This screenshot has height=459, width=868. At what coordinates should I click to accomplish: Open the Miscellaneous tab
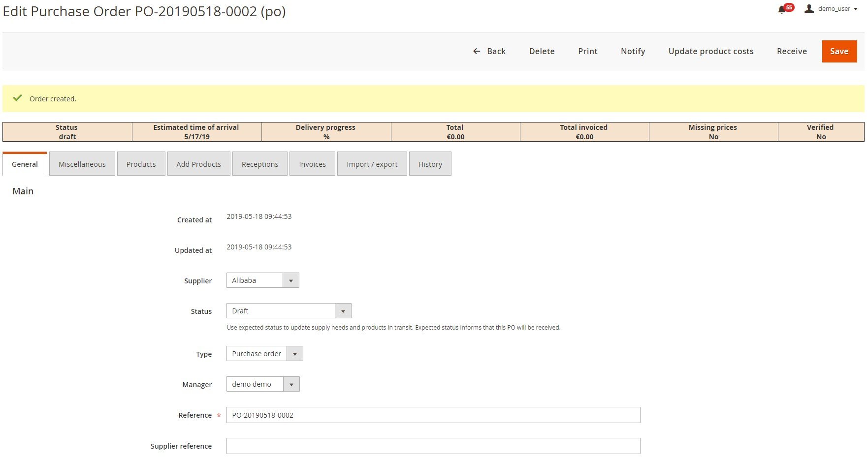pos(82,164)
